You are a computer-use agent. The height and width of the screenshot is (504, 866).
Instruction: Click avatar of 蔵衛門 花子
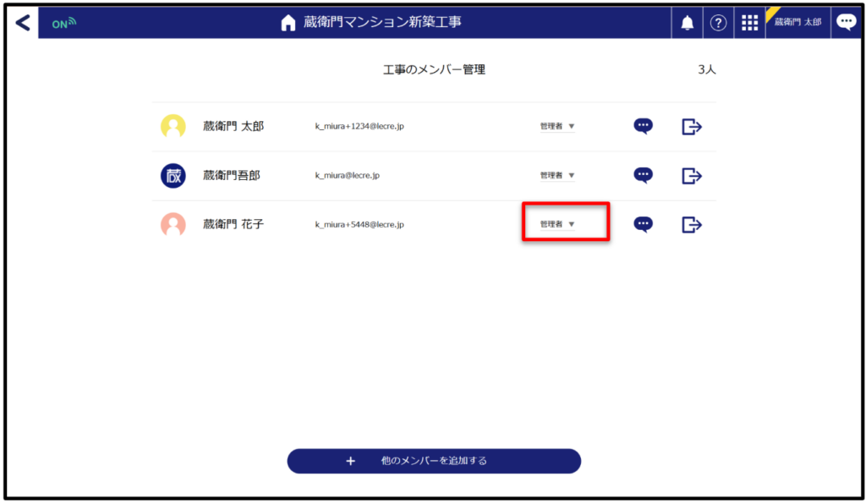(x=173, y=225)
